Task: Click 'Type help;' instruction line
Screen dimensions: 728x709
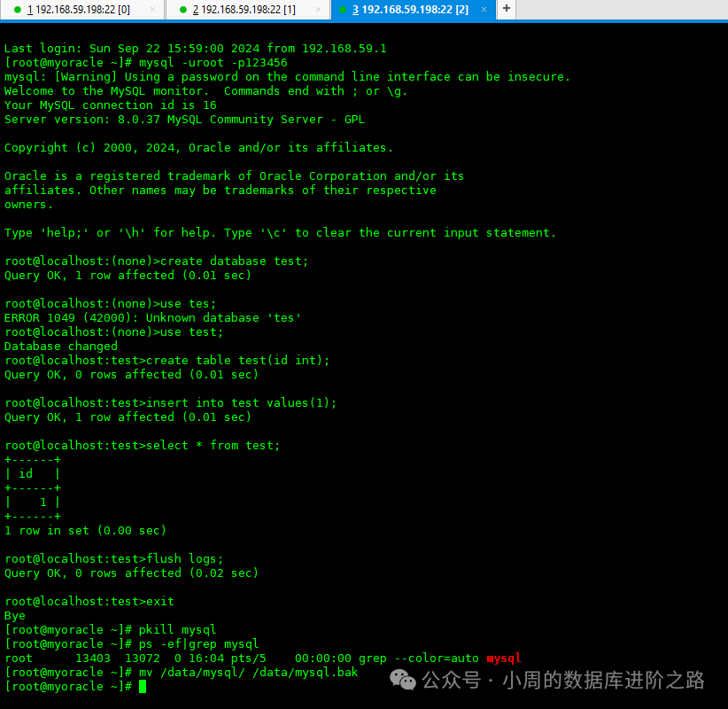Action: (x=281, y=233)
